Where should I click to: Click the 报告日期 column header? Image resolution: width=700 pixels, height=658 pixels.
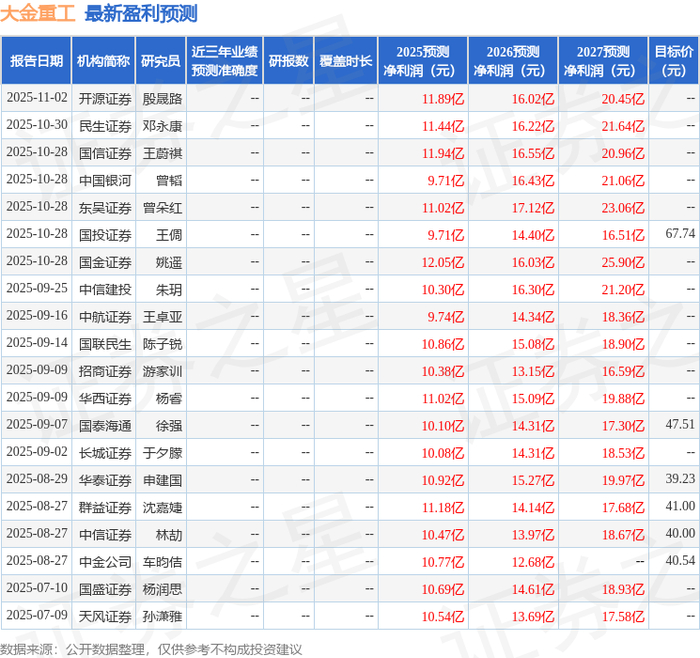click(x=36, y=61)
